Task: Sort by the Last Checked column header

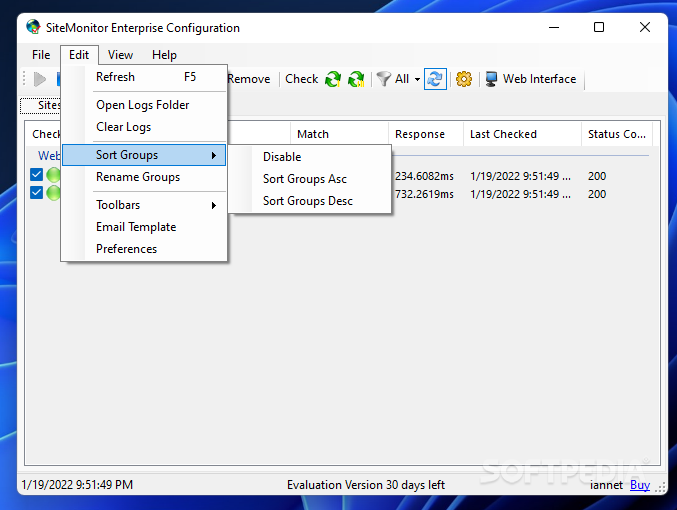Action: [522, 134]
